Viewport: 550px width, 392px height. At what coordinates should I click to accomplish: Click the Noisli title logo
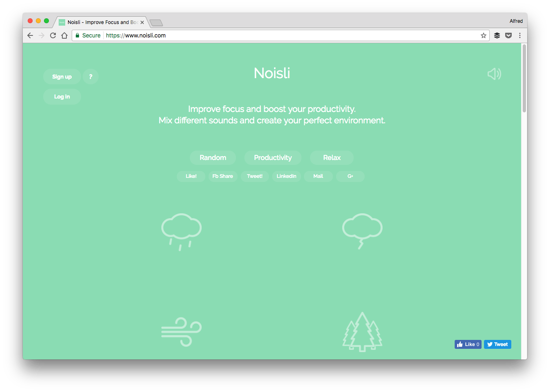(272, 73)
